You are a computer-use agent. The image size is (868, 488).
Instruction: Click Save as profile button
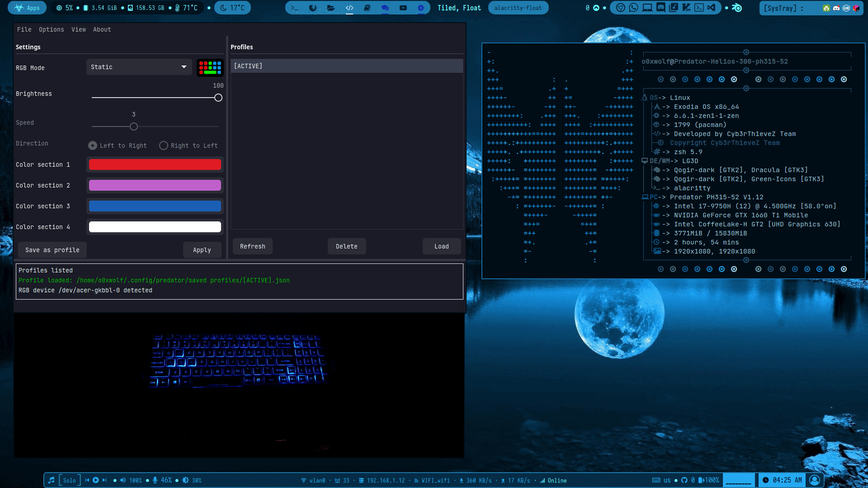52,250
